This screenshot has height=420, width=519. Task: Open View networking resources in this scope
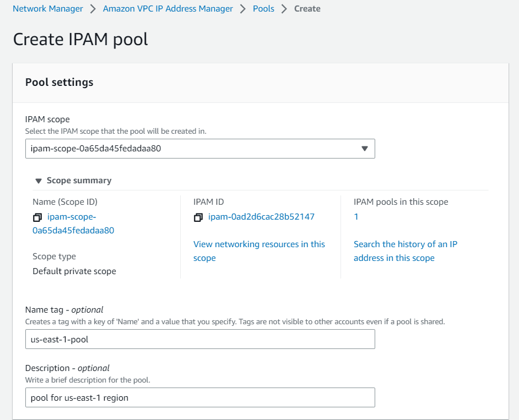tap(259, 251)
